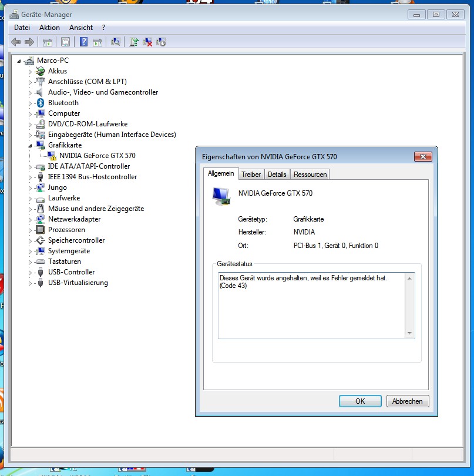Select the IEEE 1394 Bus-Hostcontroller label
474x476 pixels.
(x=92, y=177)
